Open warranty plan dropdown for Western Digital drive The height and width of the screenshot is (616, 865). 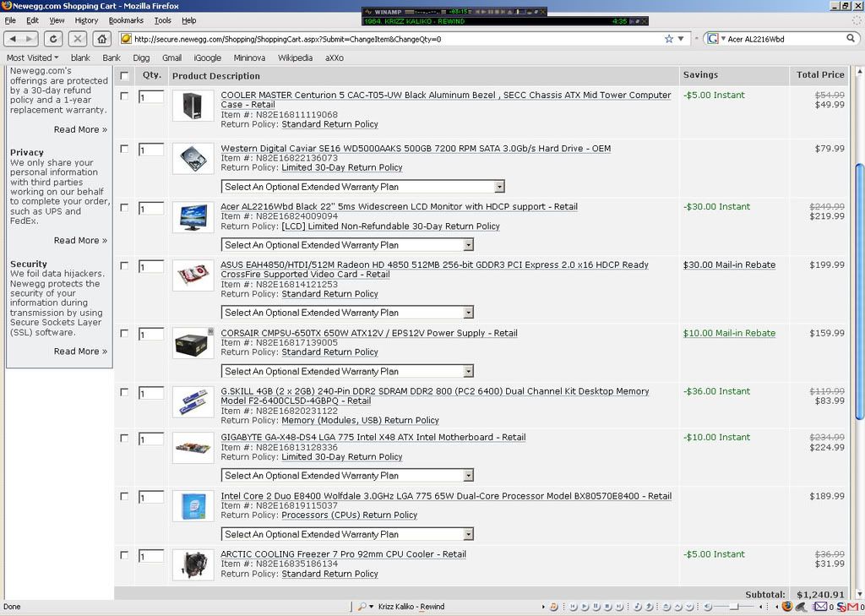click(x=363, y=187)
